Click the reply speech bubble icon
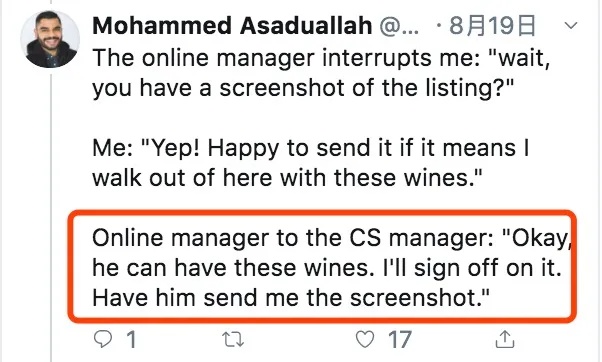Screen dimensions: 602x362 (x=103, y=339)
